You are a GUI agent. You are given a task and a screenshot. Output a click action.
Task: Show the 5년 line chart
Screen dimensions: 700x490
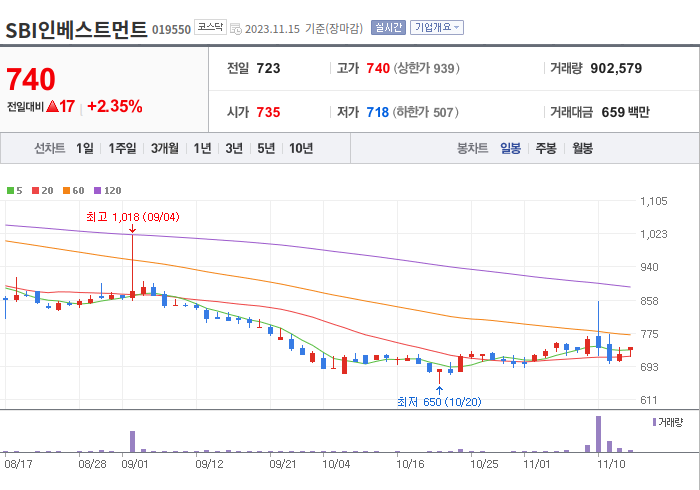coord(266,148)
